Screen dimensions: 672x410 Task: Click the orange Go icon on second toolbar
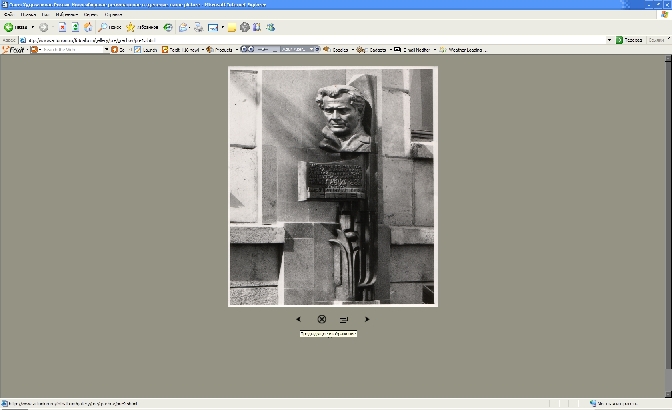(114, 50)
